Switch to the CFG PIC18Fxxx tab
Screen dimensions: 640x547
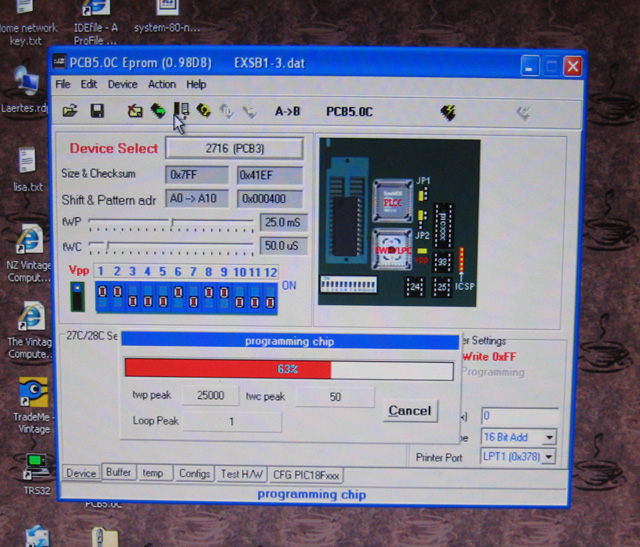[x=306, y=475]
